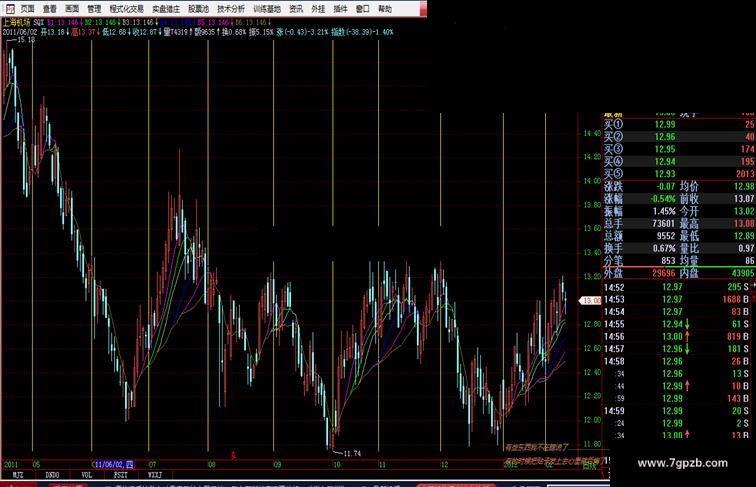Image resolution: width=756 pixels, height=487 pixels.
Task: Click the 14:52 trade tick row
Action: (679, 287)
